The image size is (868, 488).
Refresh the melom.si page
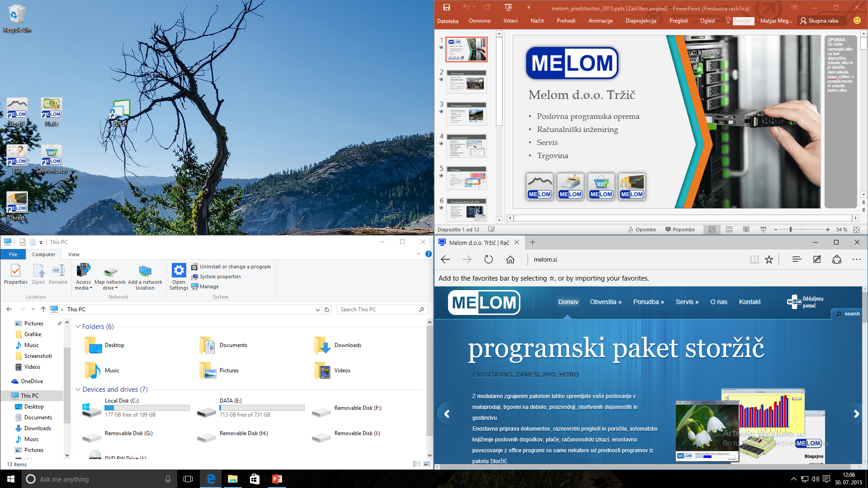pyautogui.click(x=489, y=259)
